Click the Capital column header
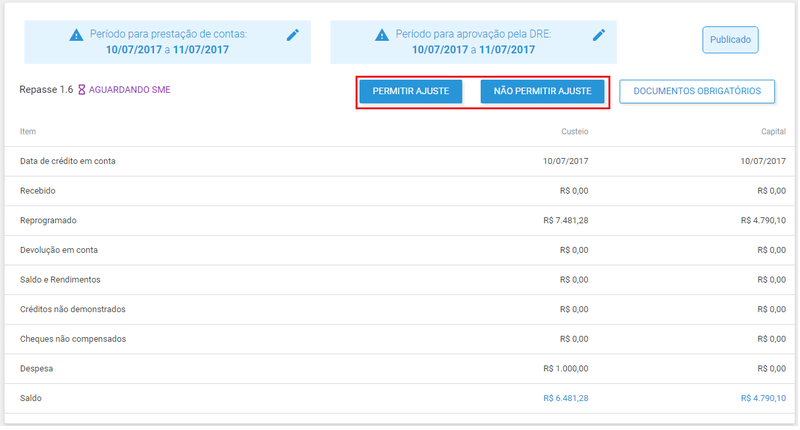Screen dimensions: 800x430 point(773,132)
